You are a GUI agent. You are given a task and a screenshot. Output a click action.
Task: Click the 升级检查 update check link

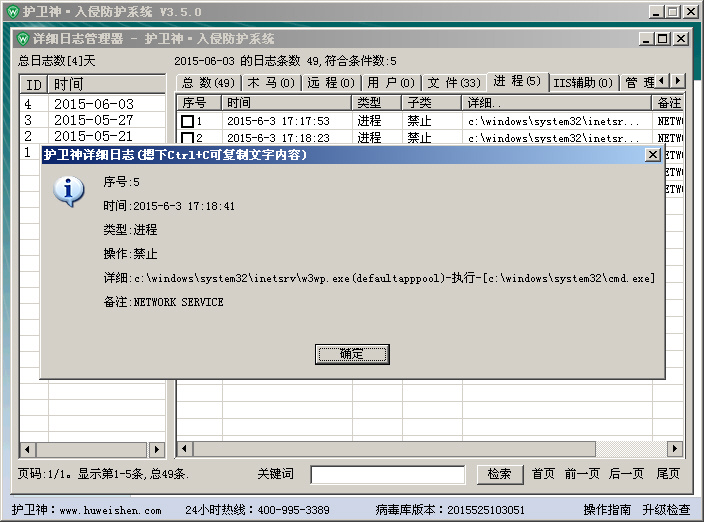pos(666,510)
